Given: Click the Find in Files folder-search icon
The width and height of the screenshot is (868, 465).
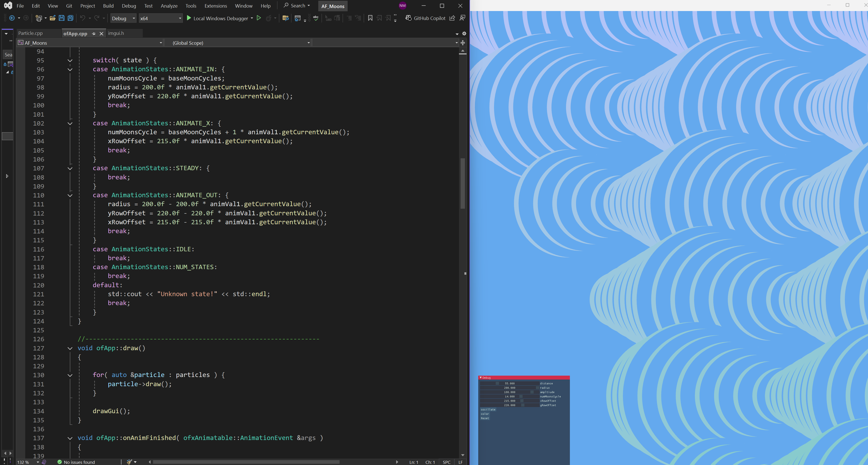Looking at the screenshot, I should [285, 18].
